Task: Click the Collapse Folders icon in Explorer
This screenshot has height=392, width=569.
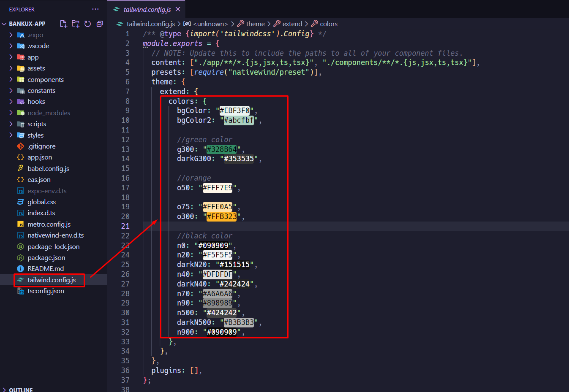Action: 100,24
